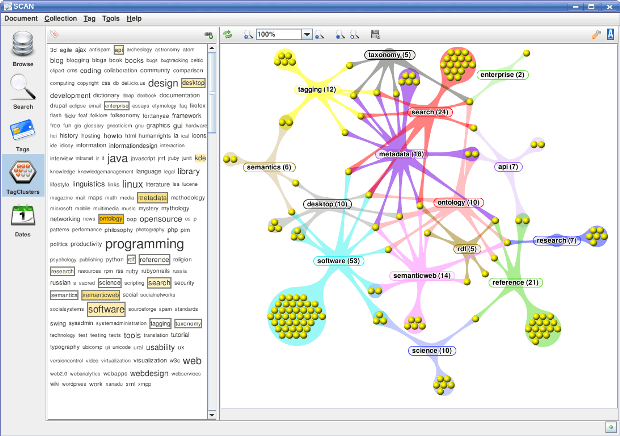620x436 pixels.
Task: Open the Browse view in sidebar
Action: 23,49
